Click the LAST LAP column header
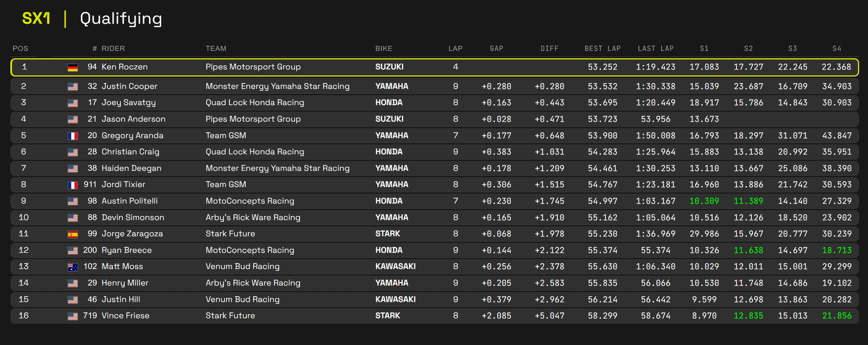Viewport: 868px width, 345px height. point(656,48)
